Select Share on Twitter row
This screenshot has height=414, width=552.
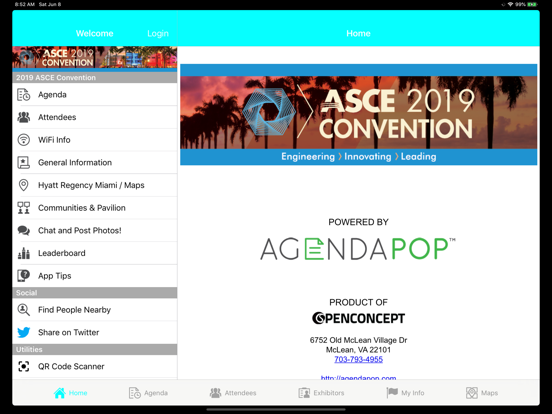point(95,332)
